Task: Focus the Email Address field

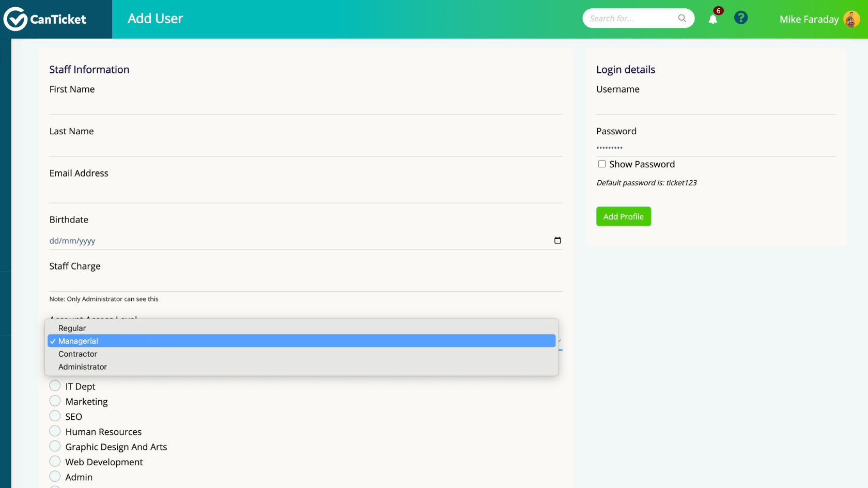Action: 306,192
